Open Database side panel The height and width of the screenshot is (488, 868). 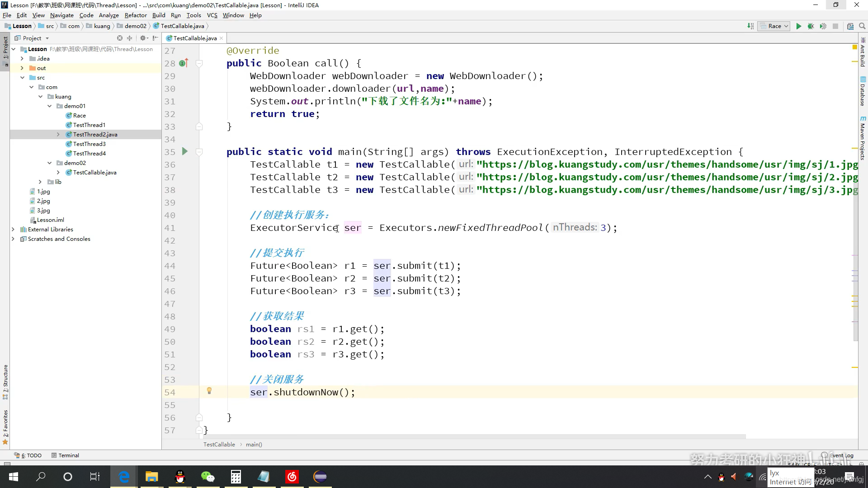click(x=863, y=91)
